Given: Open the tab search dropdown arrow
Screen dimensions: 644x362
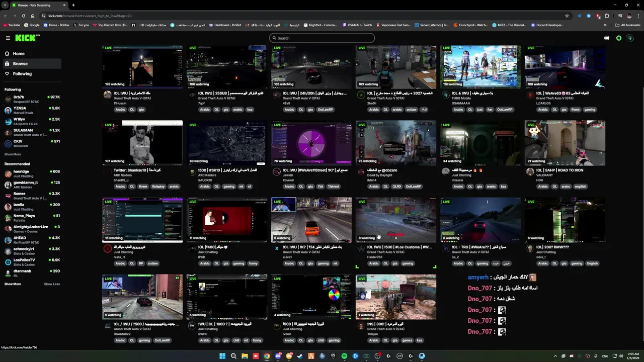Looking at the screenshot, I should click(x=5, y=5).
